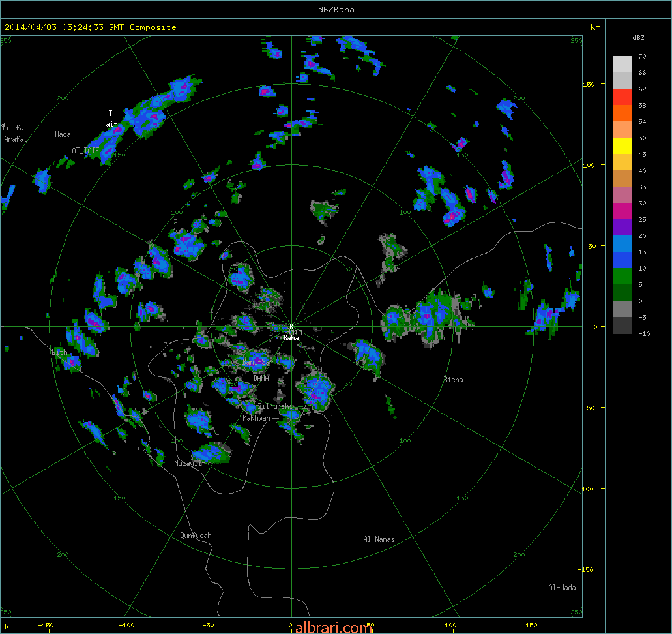This screenshot has height=634, width=672.
Task: Click the Qunfudah city label
Action: pos(196,536)
